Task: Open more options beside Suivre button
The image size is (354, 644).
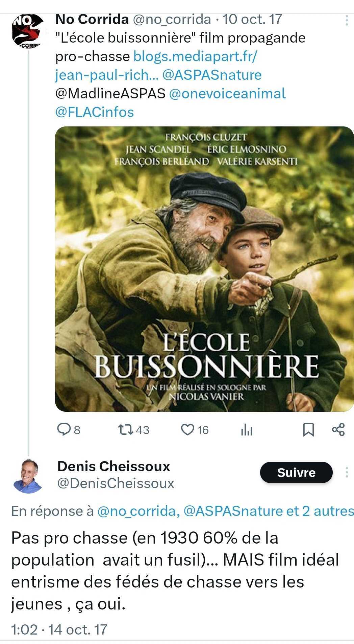Action: 347,472
